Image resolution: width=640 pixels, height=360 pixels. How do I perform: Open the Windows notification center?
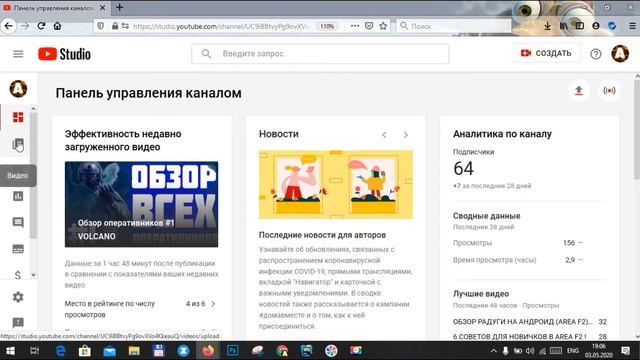click(626, 351)
